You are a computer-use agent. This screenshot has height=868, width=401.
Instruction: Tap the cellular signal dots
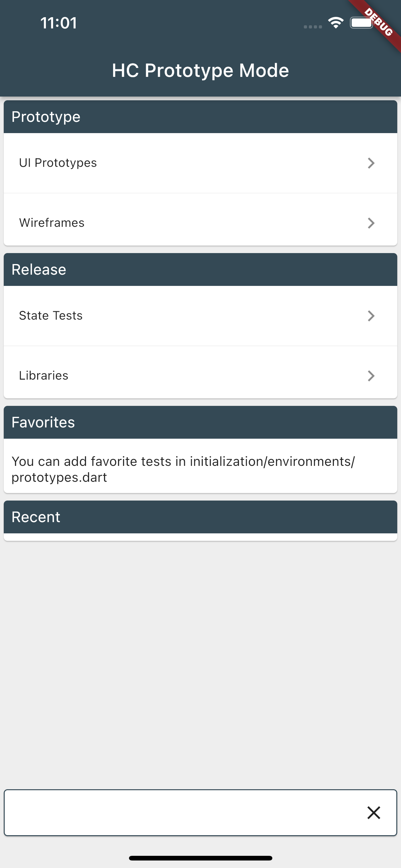[x=313, y=27]
